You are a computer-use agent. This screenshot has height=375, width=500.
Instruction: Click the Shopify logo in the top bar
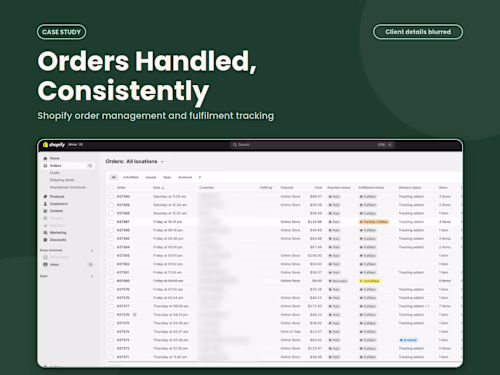[54, 145]
